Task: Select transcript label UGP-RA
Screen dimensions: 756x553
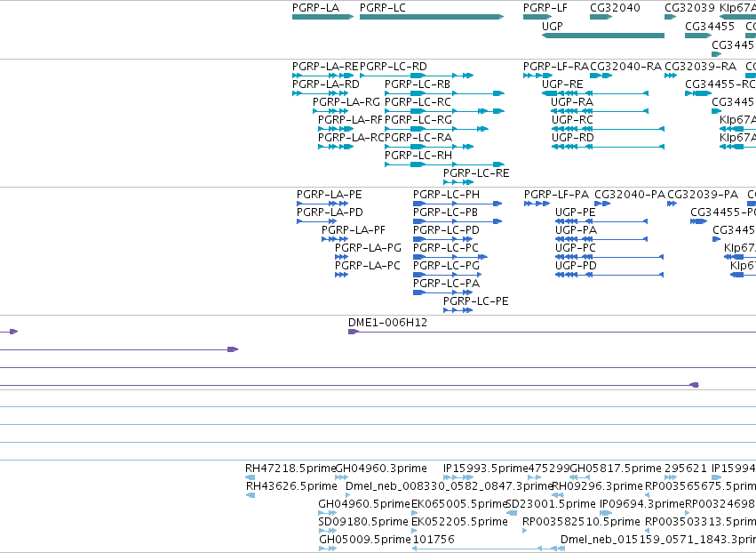Action: (572, 102)
